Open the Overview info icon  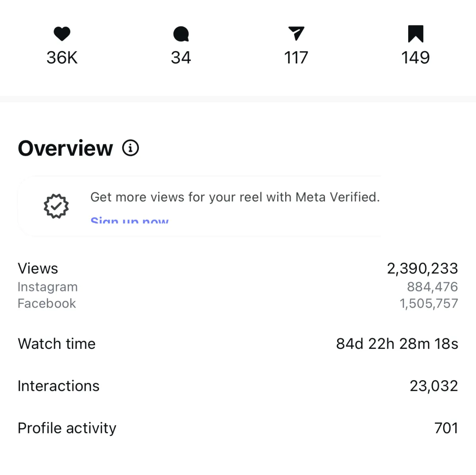click(131, 148)
